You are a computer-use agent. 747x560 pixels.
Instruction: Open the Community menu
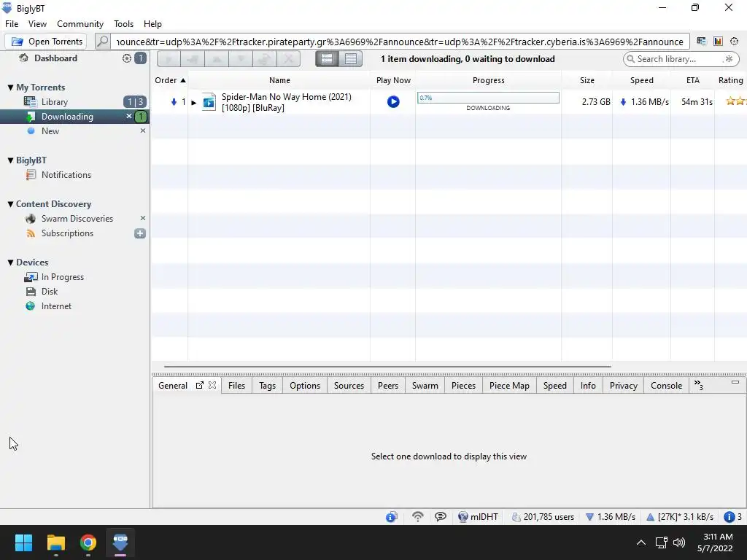point(80,24)
